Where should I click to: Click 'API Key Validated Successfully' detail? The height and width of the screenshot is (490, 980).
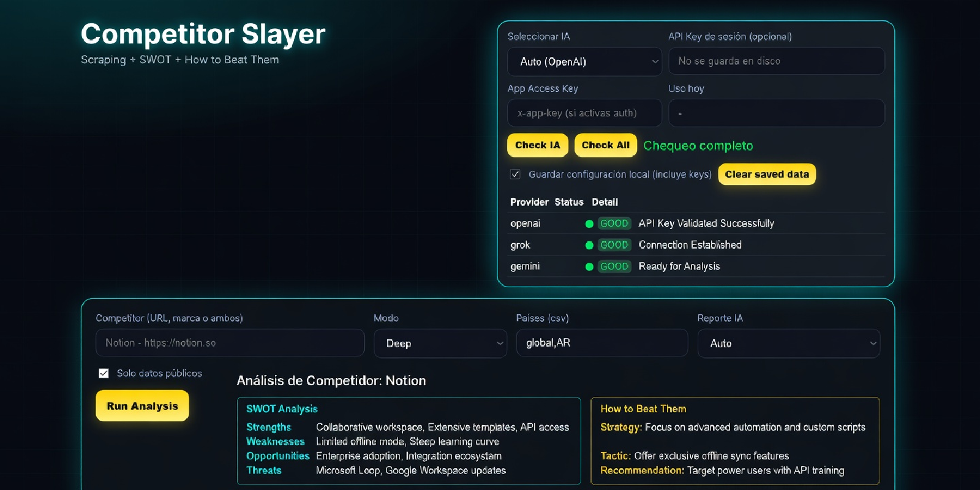pos(706,224)
